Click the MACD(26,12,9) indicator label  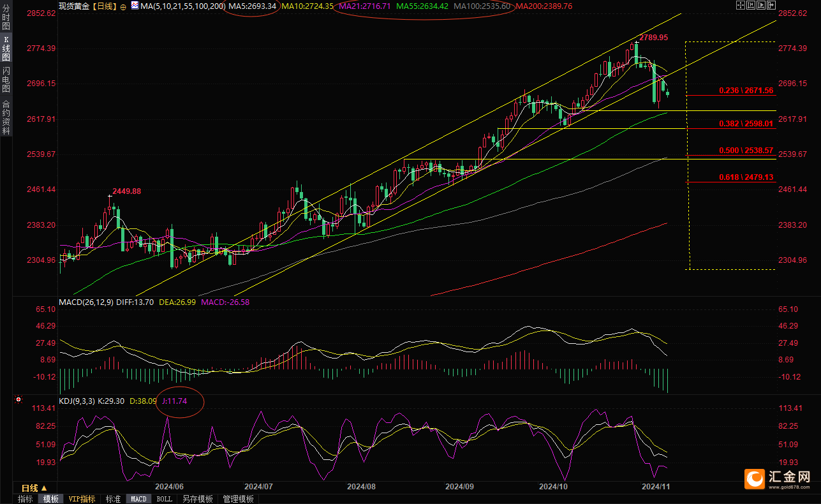point(85,302)
